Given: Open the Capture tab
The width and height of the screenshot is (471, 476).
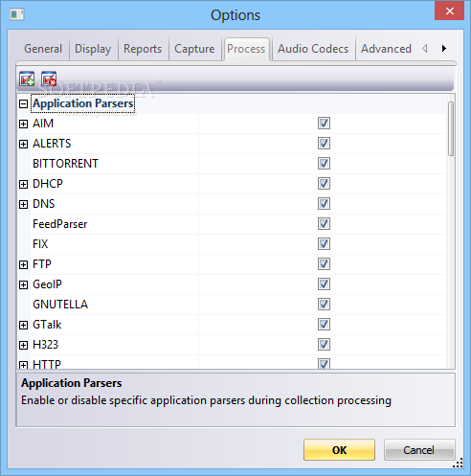Looking at the screenshot, I should pos(194,49).
